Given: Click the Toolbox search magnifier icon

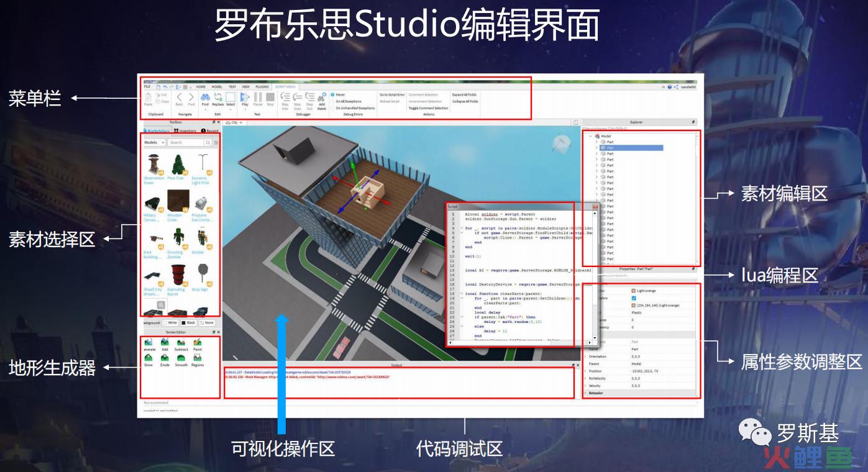Looking at the screenshot, I should point(208,142).
